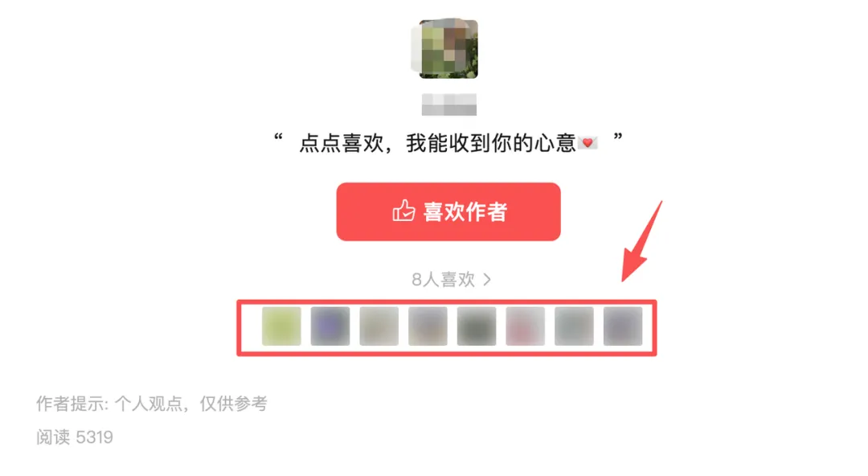The width and height of the screenshot is (868, 476).
Task: Click the quote text 点点喜欢，我能收到你的心意
Action: click(437, 143)
